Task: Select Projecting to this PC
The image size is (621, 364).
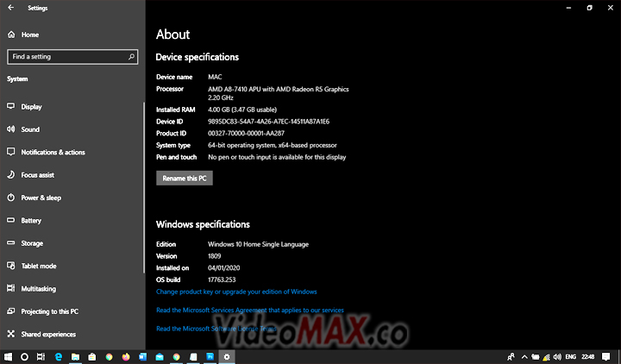Action: tap(50, 311)
